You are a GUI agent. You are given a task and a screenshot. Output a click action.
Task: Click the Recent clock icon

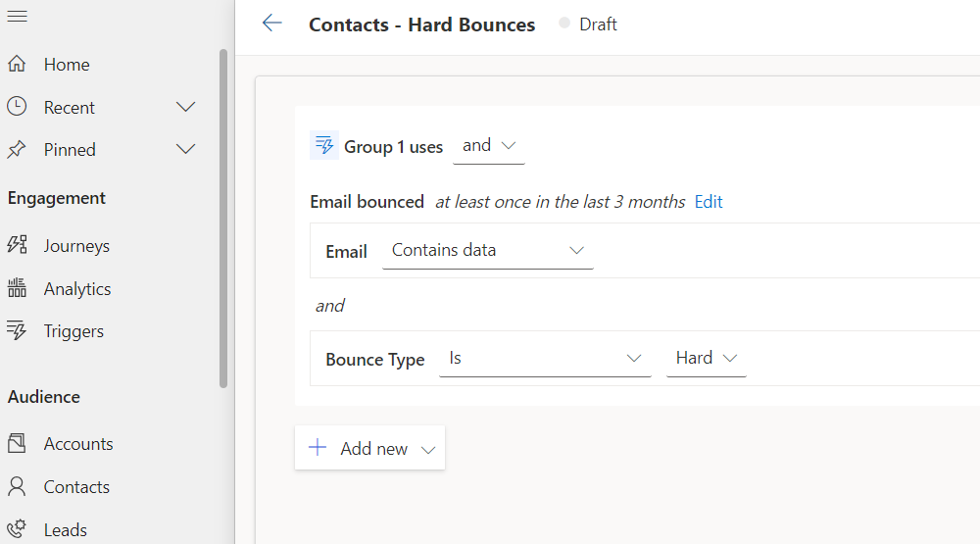[17, 106]
